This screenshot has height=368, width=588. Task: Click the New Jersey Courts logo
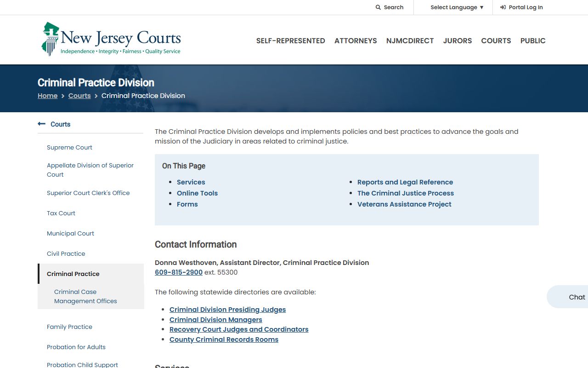coord(111,39)
